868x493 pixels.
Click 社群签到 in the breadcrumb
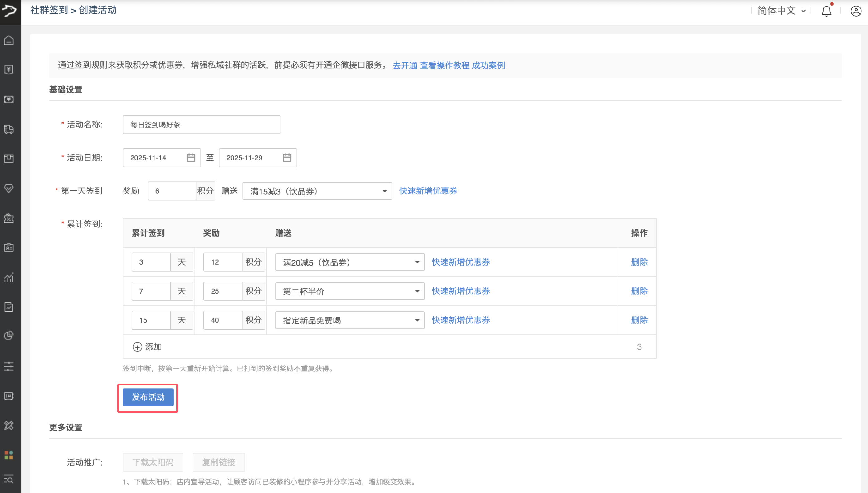(x=49, y=10)
